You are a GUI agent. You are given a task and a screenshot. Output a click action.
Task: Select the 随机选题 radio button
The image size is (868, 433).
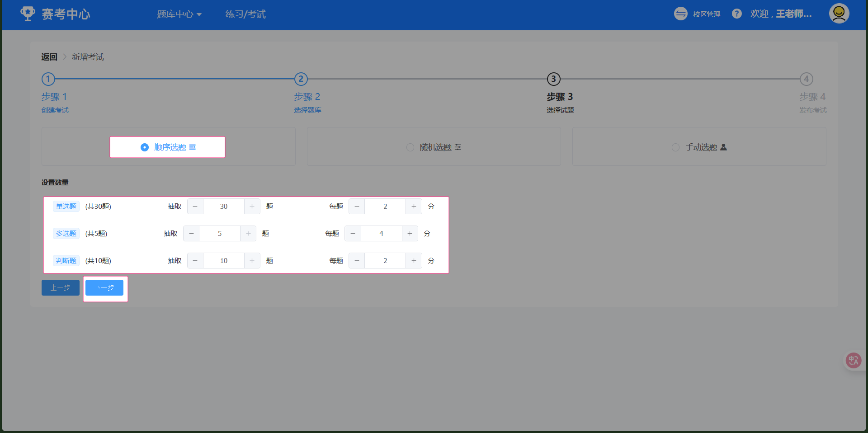[410, 147]
